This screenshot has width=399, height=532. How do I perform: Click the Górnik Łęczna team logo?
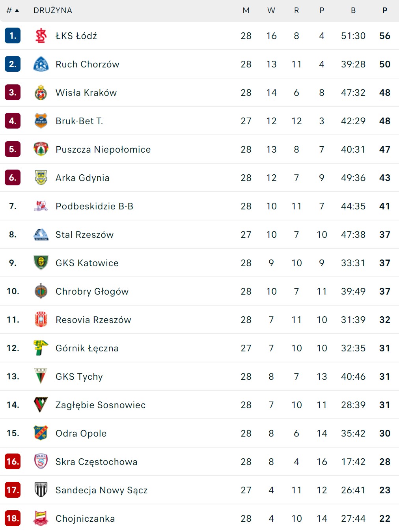coord(41,348)
